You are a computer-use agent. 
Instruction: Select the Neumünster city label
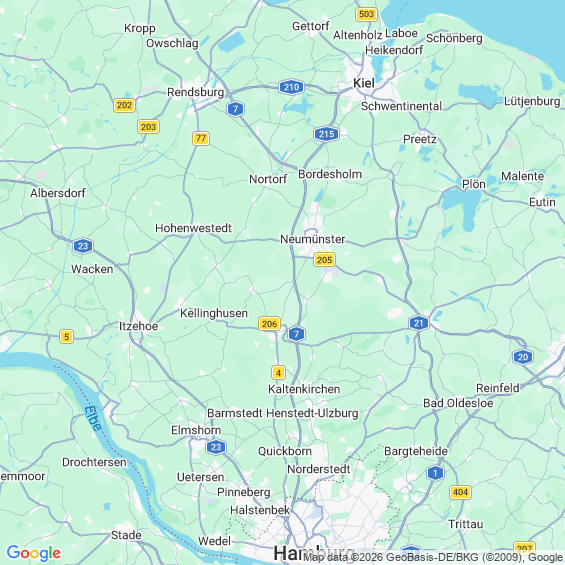coord(312,239)
